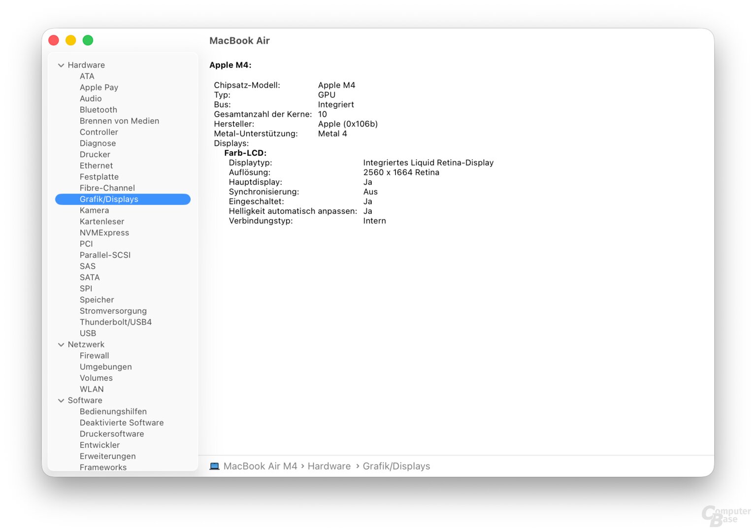The height and width of the screenshot is (532, 756).
Task: Click the Synchronisierung value Aus
Action: [x=370, y=192]
